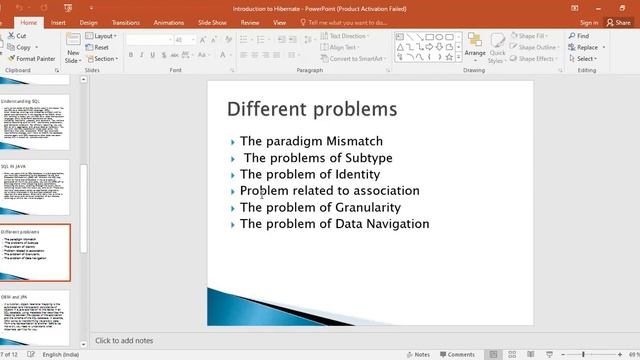This screenshot has height=360, width=640.
Task: Toggle Notes pane from status bar
Action: (418, 355)
